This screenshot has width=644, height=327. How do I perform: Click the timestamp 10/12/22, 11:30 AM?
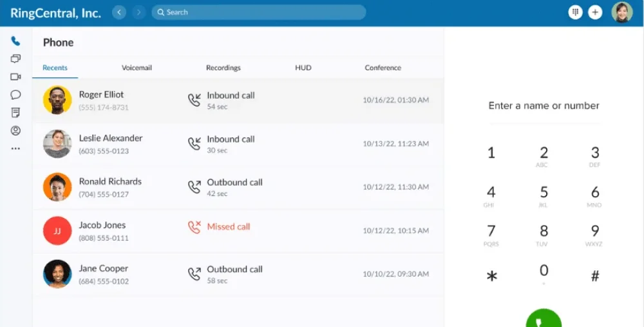click(x=395, y=187)
